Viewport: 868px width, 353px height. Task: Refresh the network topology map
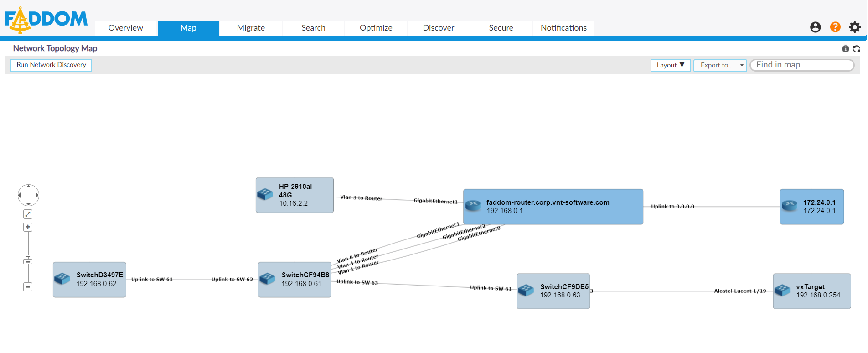click(857, 49)
